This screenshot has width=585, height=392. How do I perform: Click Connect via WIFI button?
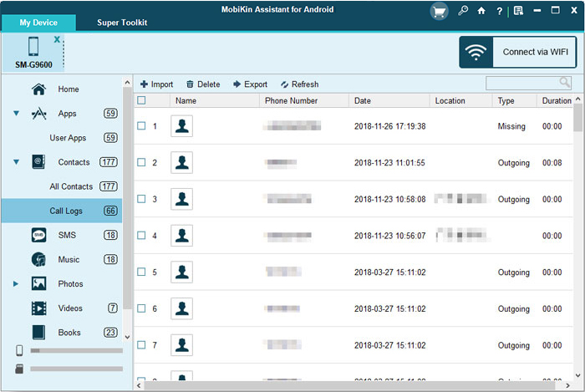(518, 52)
